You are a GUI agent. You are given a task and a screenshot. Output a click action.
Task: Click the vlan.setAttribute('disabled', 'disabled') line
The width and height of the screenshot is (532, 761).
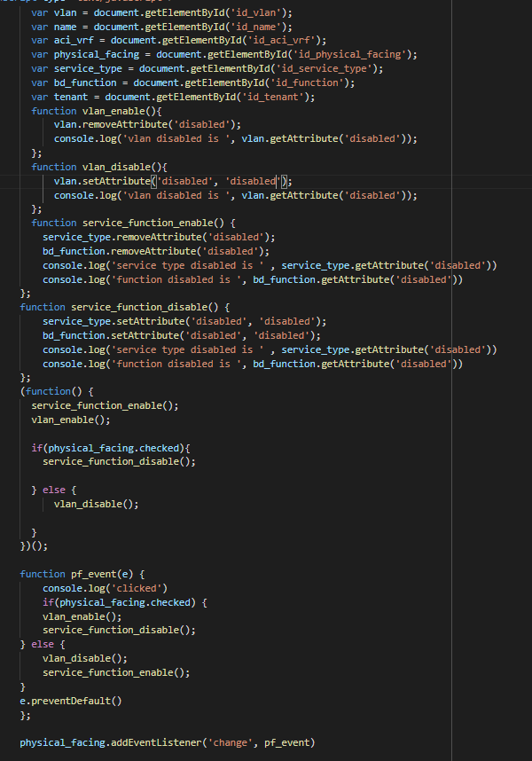(x=173, y=181)
